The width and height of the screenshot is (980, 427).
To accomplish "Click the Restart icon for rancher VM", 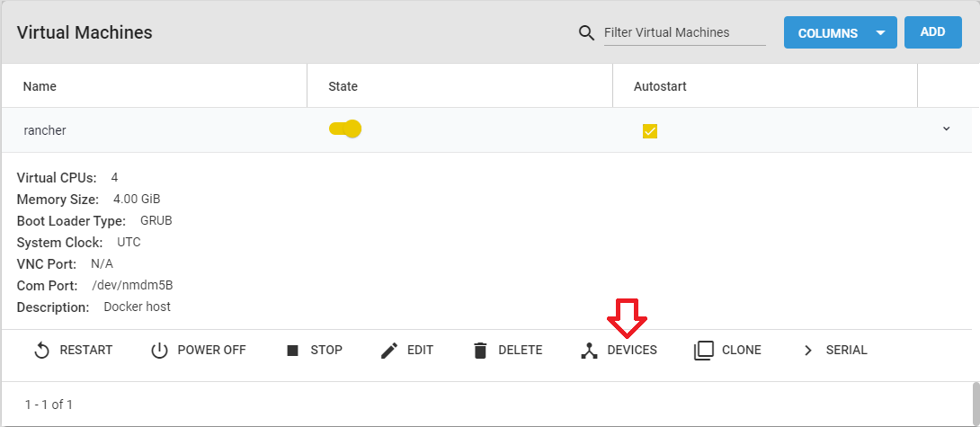I will (x=41, y=351).
